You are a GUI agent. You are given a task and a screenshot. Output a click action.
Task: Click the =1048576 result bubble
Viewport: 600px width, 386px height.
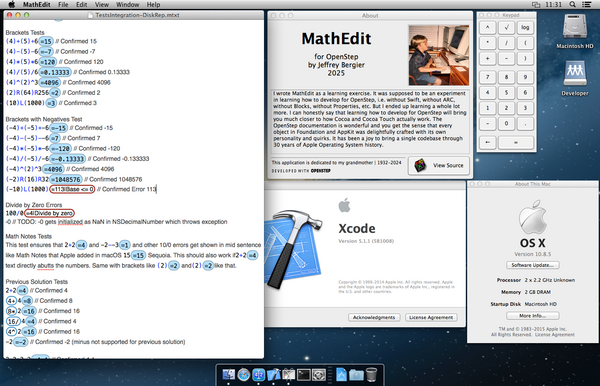tap(66, 179)
